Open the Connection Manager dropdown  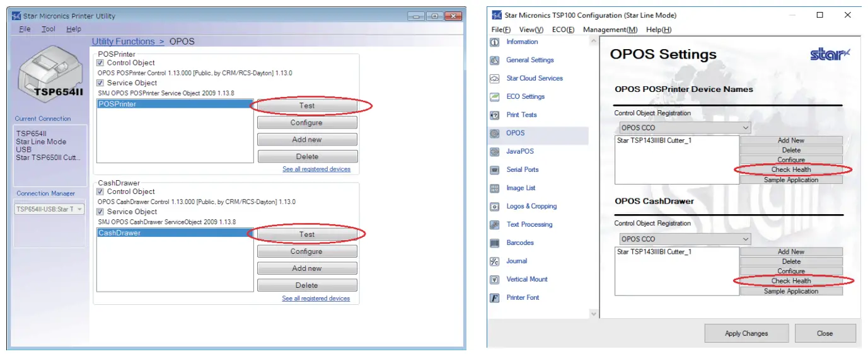tap(50, 209)
